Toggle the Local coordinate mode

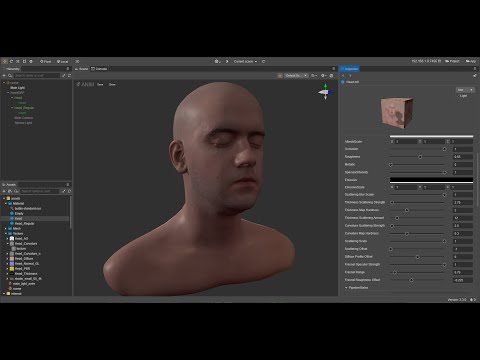(x=62, y=61)
